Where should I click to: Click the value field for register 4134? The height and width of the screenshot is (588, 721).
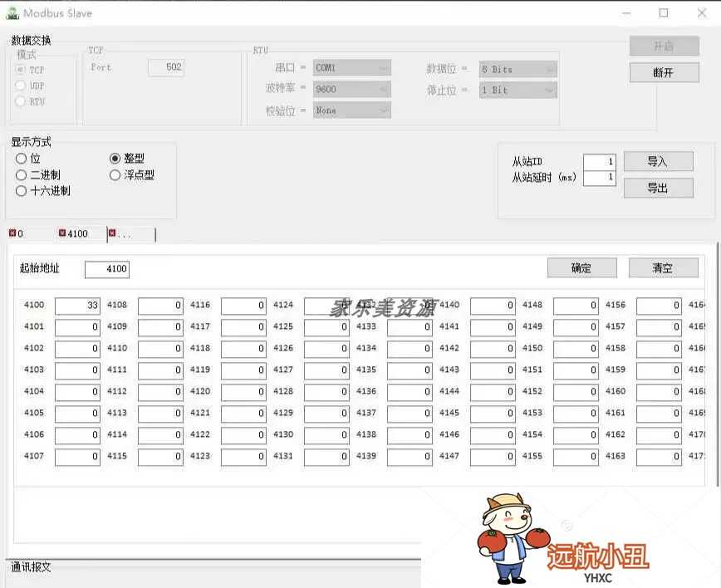click(410, 349)
